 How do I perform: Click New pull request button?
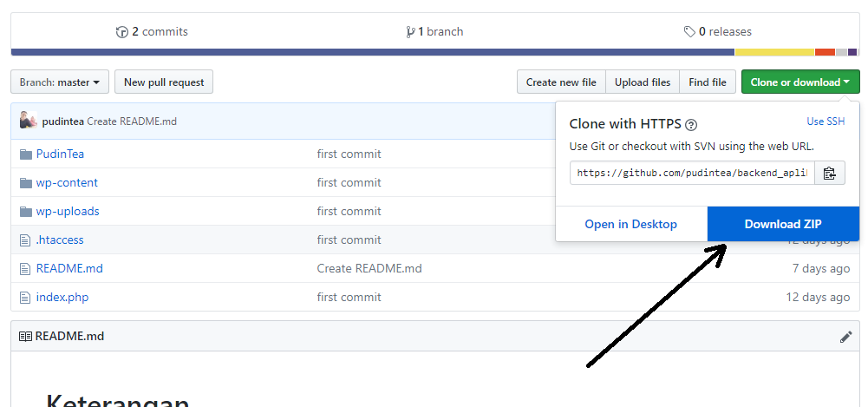(164, 82)
